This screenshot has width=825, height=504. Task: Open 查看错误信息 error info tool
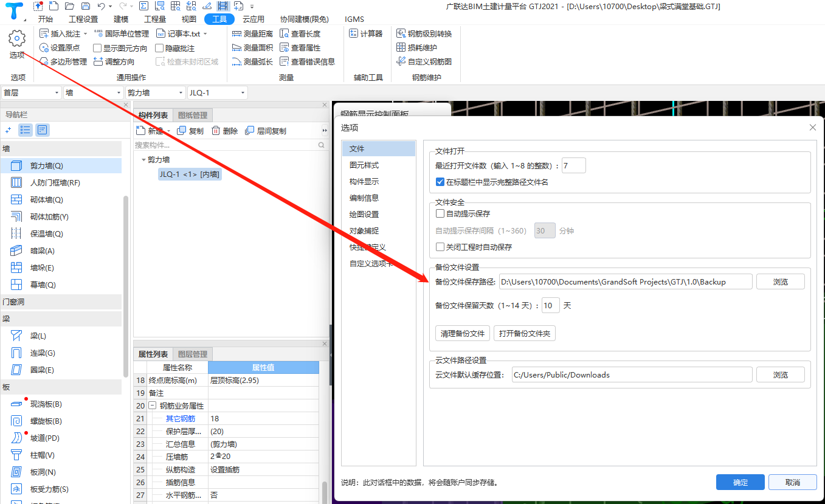tap(307, 61)
